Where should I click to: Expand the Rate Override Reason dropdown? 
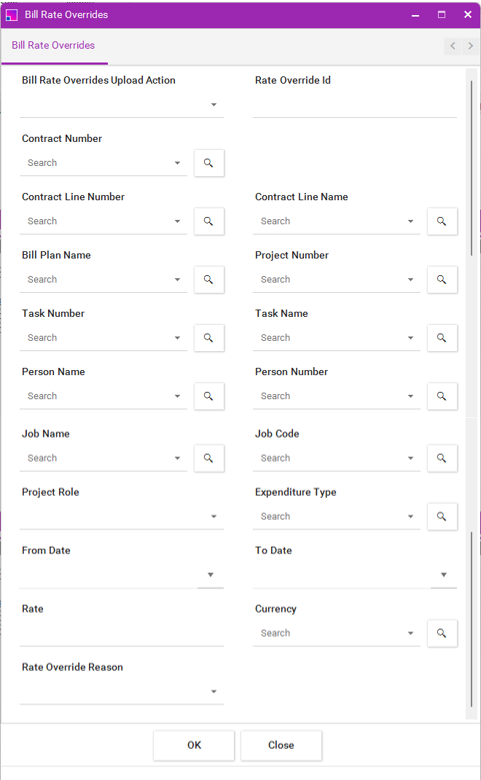click(x=214, y=691)
